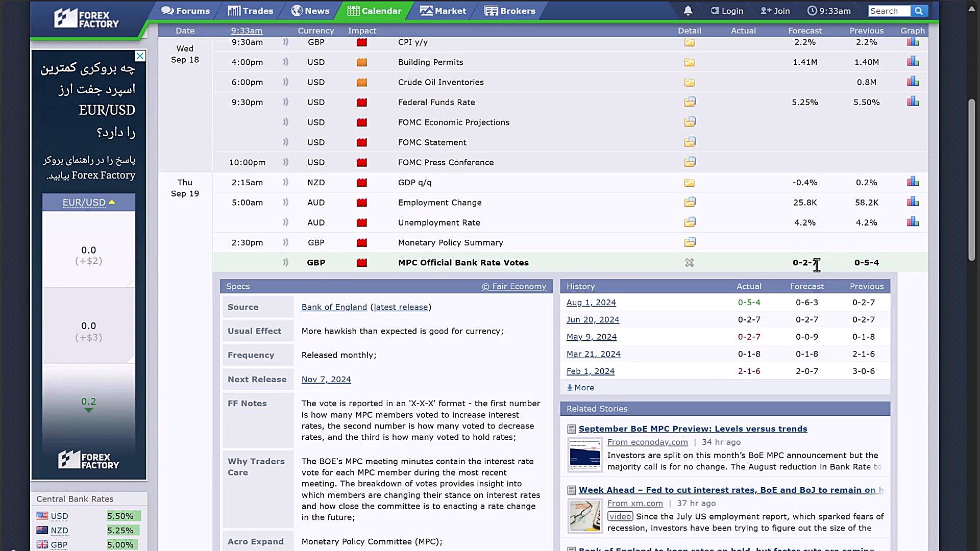Toggle alert speaker for Monetary Policy Summary
Viewport: 980px width, 551px height.
point(286,242)
